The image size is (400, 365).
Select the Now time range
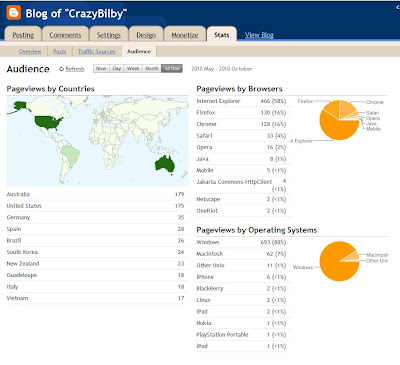(x=101, y=68)
